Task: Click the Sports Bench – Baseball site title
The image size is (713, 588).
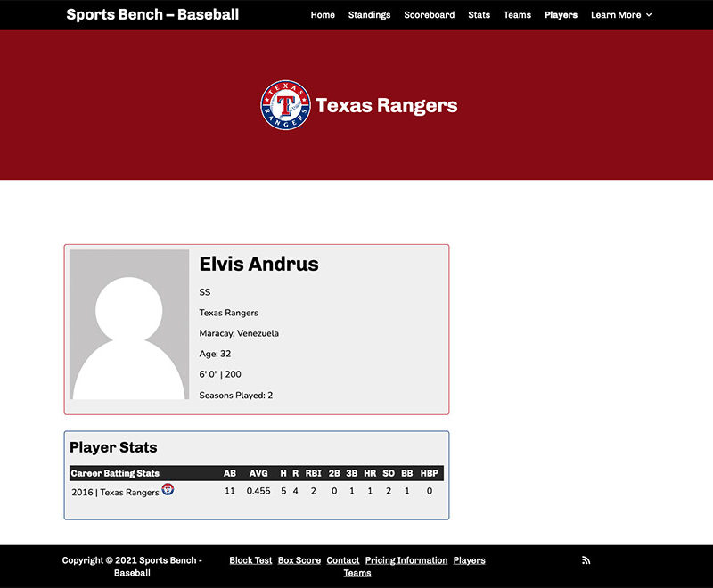Action: tap(152, 14)
